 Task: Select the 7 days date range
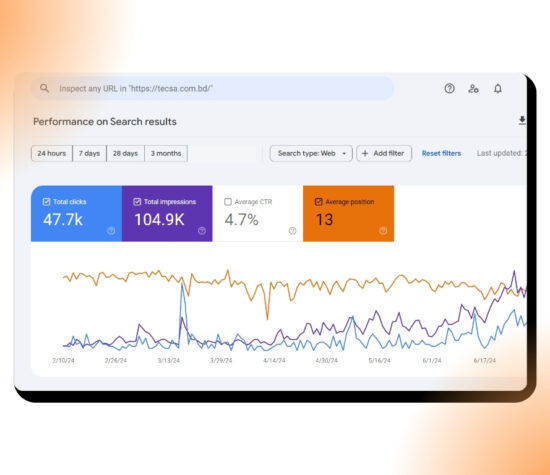(89, 153)
